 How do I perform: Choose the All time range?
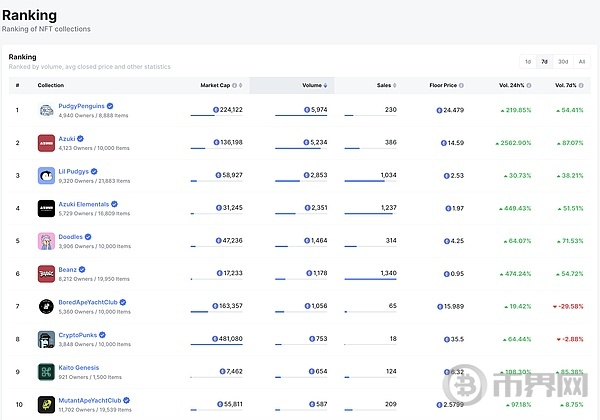tap(582, 62)
